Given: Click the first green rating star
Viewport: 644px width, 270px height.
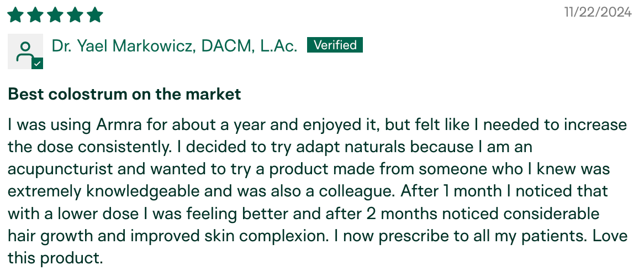Looking at the screenshot, I should 15,14.
